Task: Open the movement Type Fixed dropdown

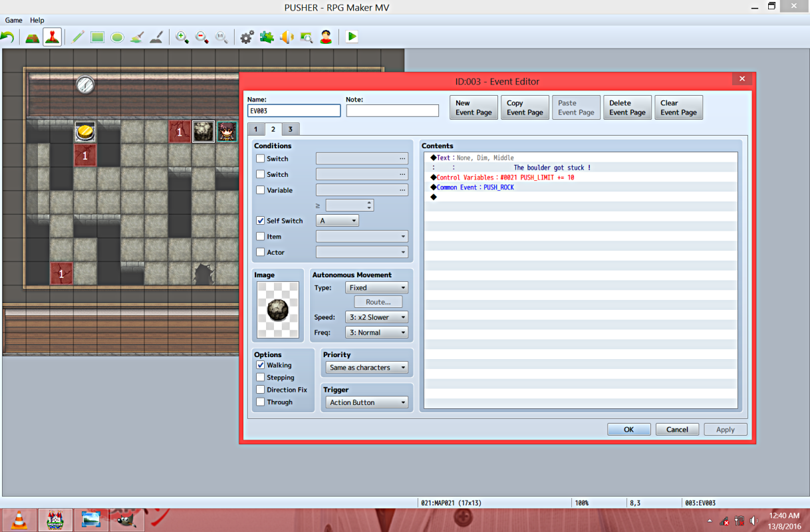Action: coord(376,288)
